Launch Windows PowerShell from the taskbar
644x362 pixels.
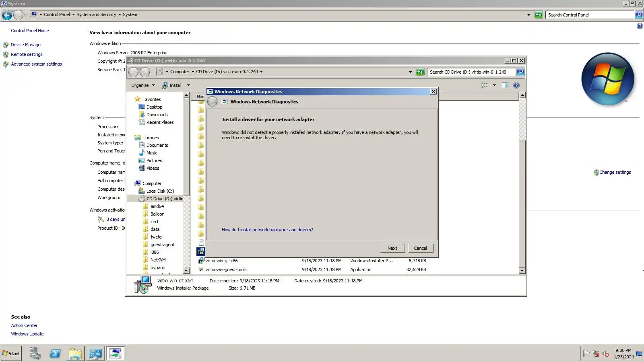click(55, 354)
